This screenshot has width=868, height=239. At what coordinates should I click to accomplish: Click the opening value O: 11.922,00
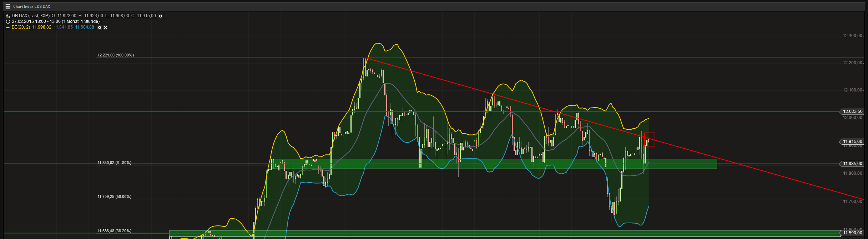coord(64,16)
